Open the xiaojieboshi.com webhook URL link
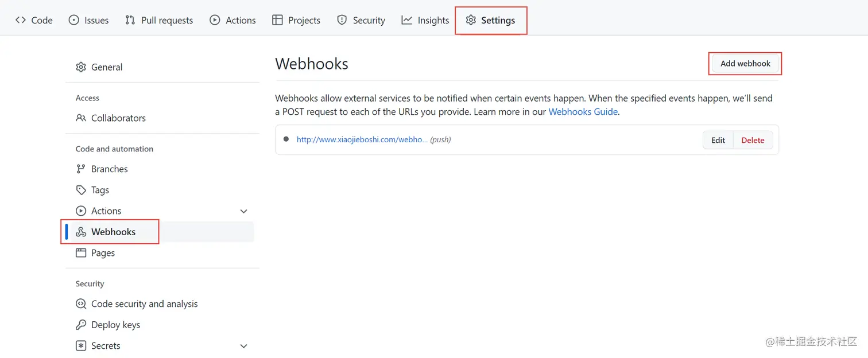868x358 pixels. click(x=362, y=139)
